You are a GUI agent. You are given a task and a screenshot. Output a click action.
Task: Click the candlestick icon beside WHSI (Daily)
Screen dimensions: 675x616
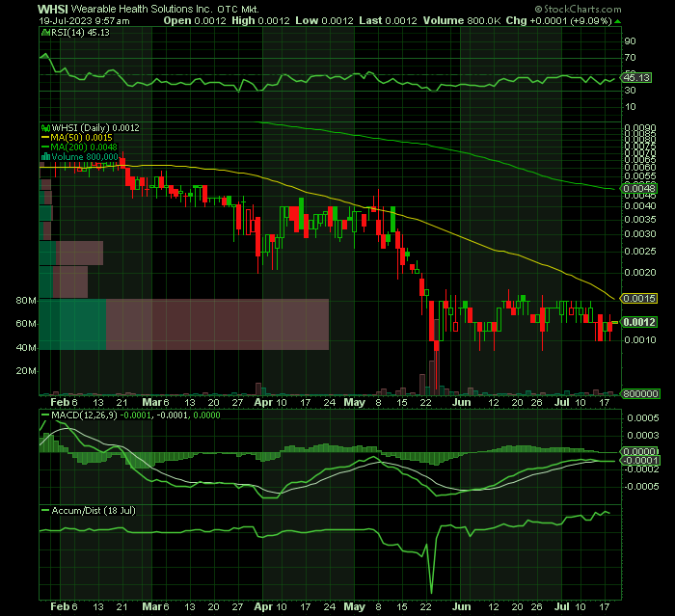pos(45,128)
